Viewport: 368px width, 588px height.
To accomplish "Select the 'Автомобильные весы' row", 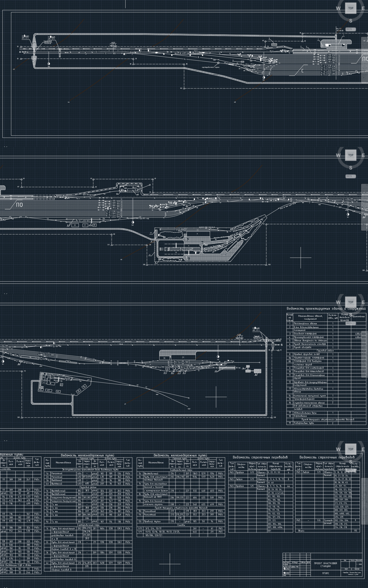I will (x=326, y=413).
